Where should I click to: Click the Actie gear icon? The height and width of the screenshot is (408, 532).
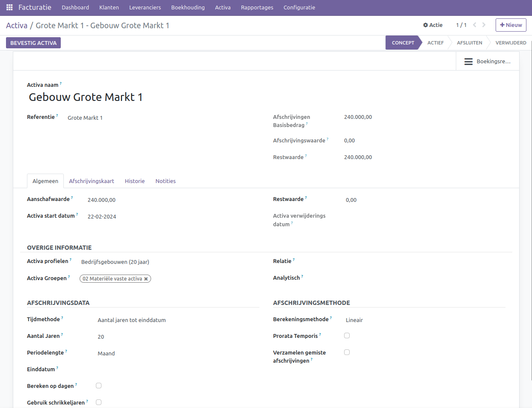click(x=425, y=25)
